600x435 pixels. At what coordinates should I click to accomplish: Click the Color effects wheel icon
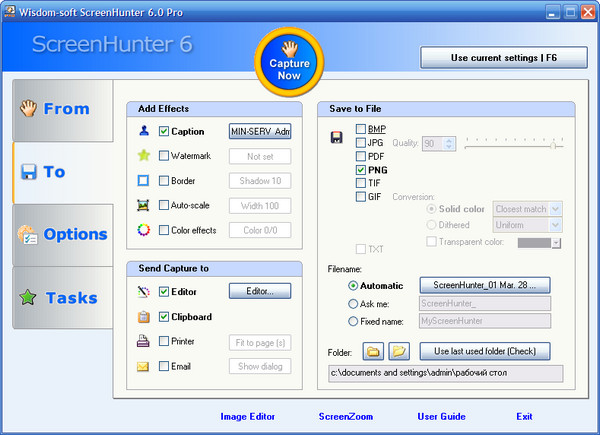tap(143, 230)
